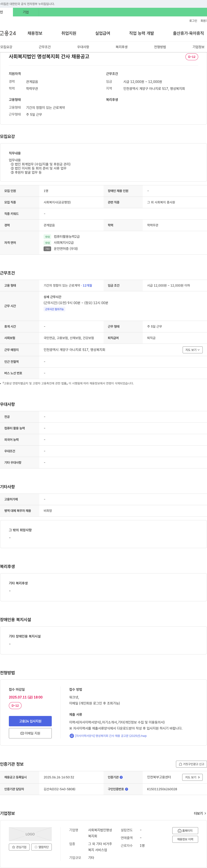
Task: Click the D-12 badge under 접수 마감일
Action: 15,705
